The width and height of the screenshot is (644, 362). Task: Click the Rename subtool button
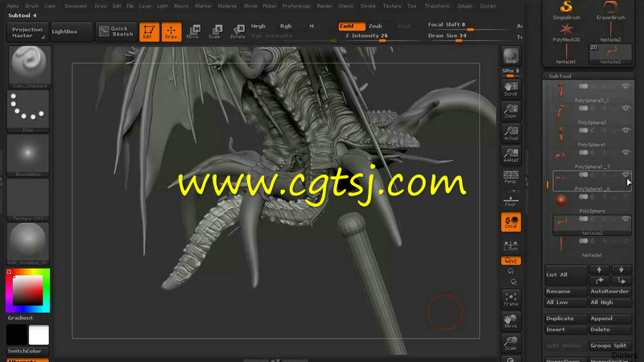point(566,291)
